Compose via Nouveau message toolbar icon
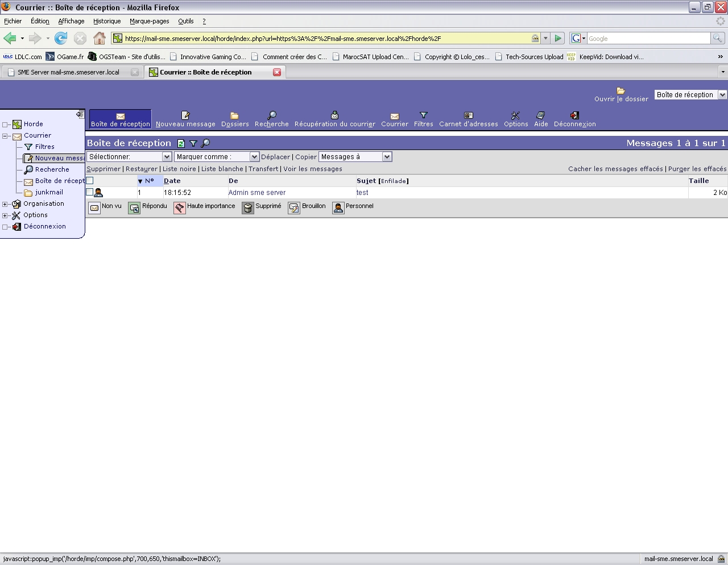 185,115
